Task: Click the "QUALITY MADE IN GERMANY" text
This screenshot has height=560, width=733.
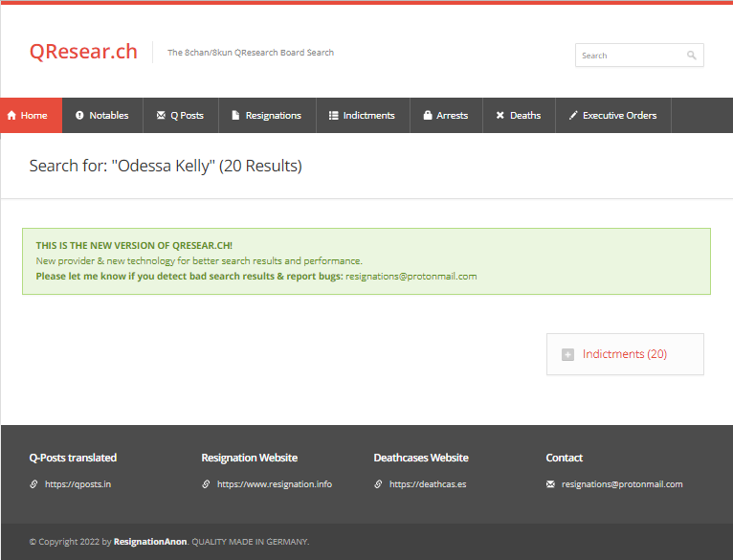Action: [x=250, y=541]
